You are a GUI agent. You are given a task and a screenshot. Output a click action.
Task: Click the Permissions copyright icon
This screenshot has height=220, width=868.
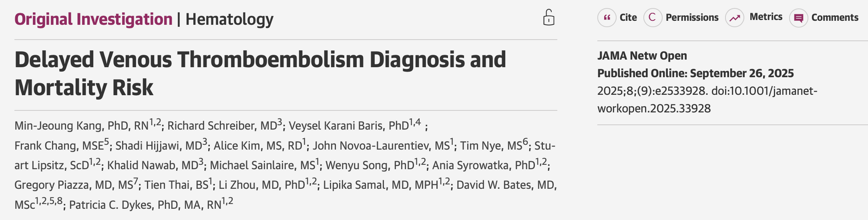(653, 18)
